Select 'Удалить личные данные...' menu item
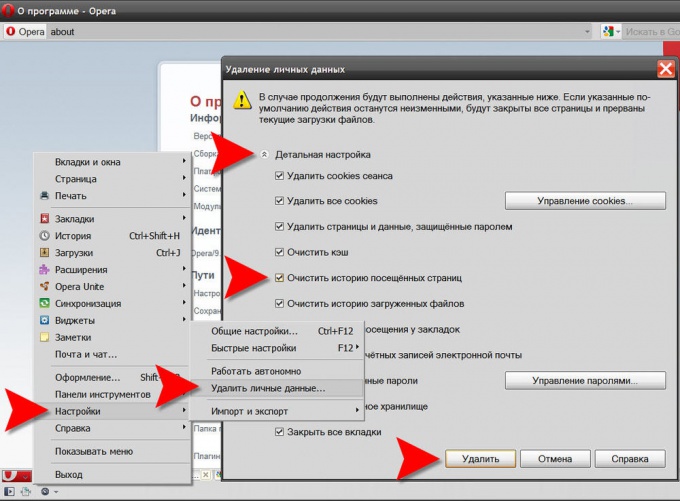The image size is (680, 501). 268,388
